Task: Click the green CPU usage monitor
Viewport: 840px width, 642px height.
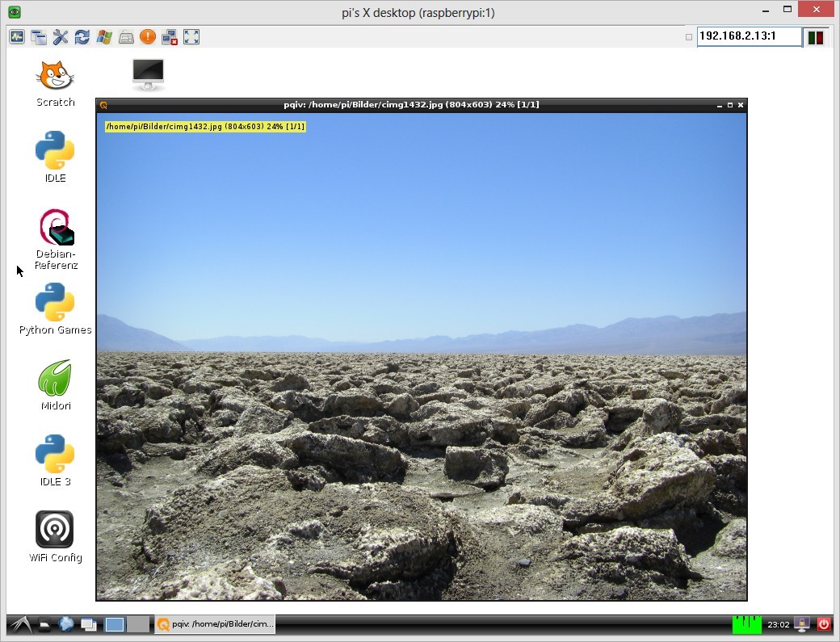Action: pyautogui.click(x=746, y=624)
